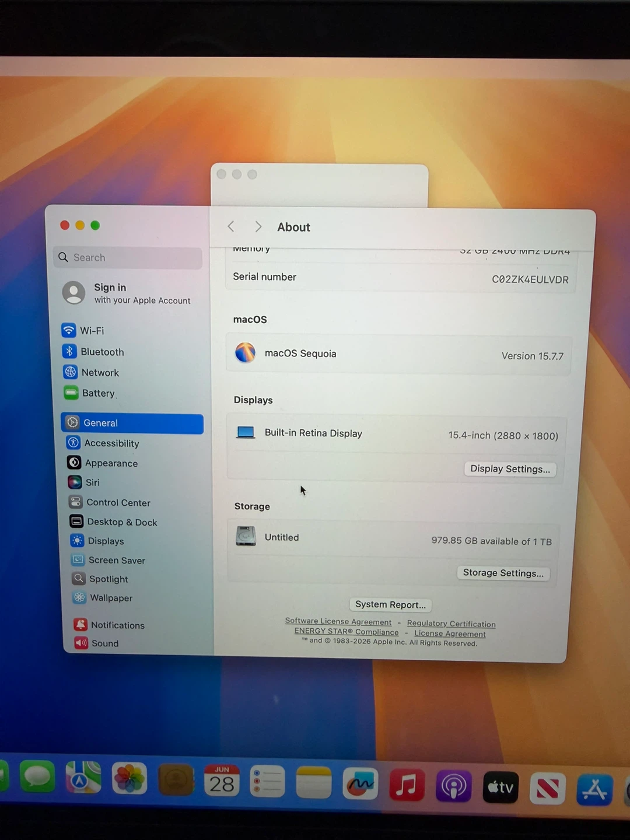The image size is (630, 840).
Task: Open Calendar showing 28 in Dock
Action: [222, 780]
